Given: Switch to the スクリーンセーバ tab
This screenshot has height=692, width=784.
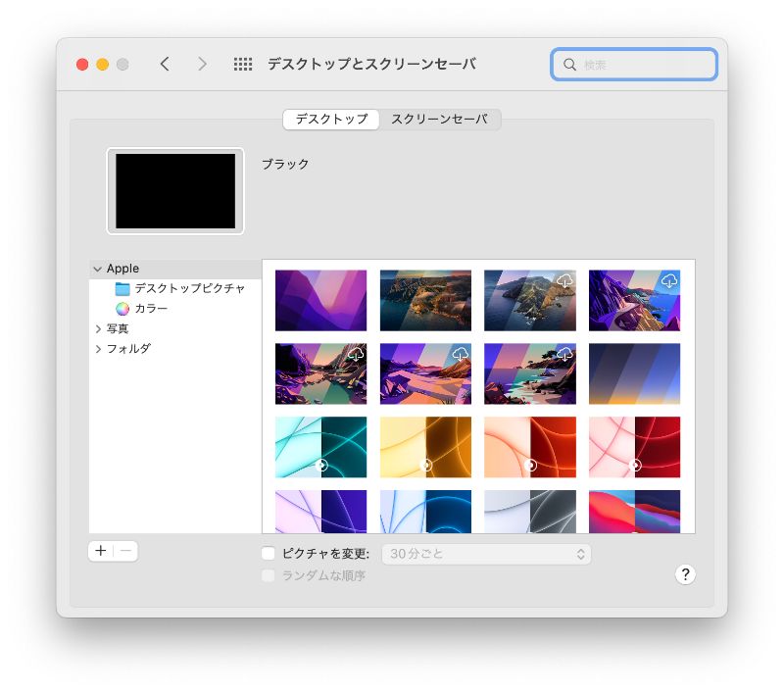Looking at the screenshot, I should click(439, 120).
